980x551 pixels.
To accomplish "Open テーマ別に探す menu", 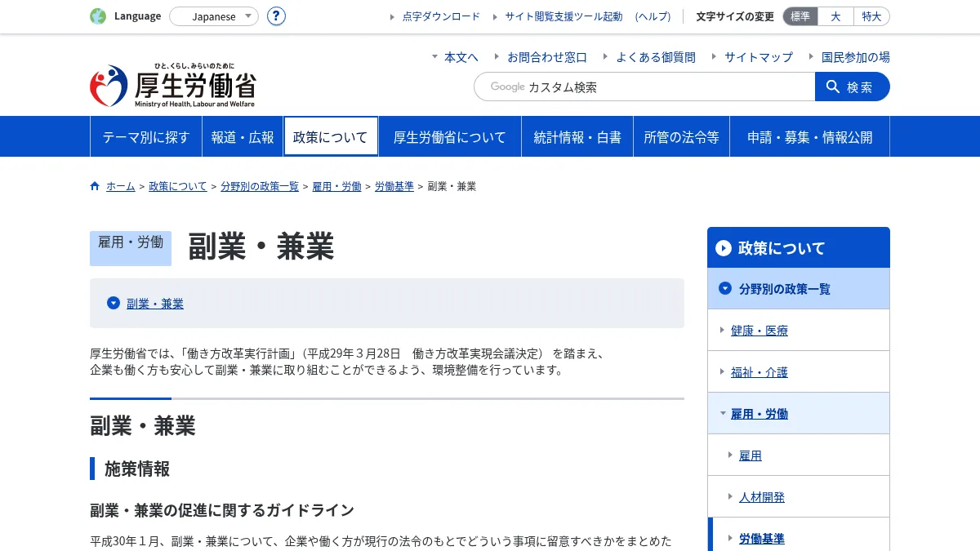I will click(146, 136).
